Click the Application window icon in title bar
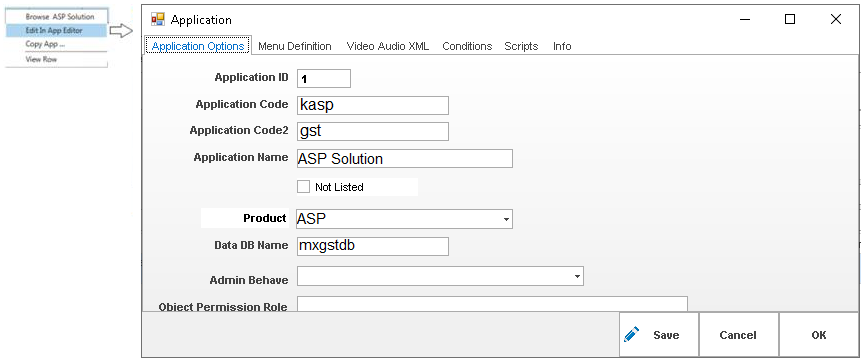 tap(157, 20)
